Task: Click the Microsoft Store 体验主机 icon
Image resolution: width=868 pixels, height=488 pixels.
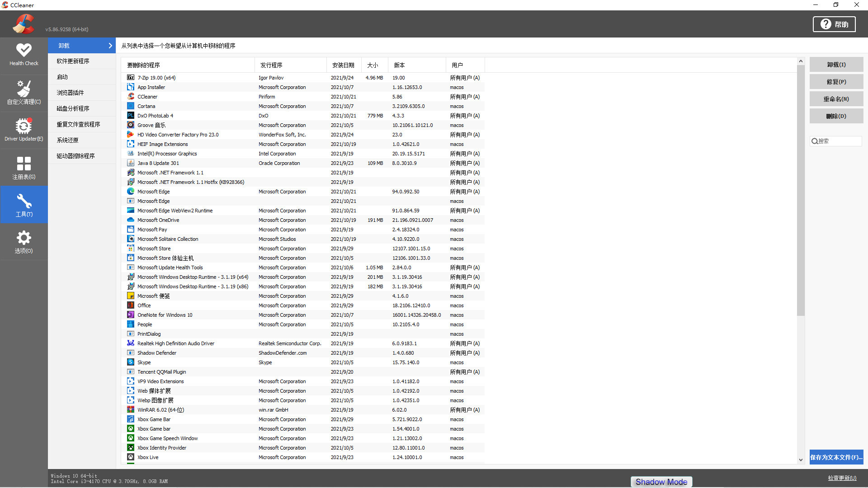Action: [131, 258]
